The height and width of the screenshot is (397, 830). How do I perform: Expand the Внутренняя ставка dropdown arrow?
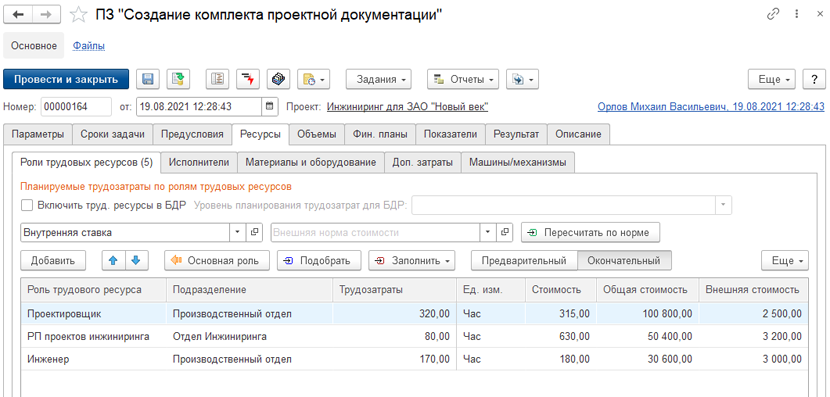tap(238, 232)
